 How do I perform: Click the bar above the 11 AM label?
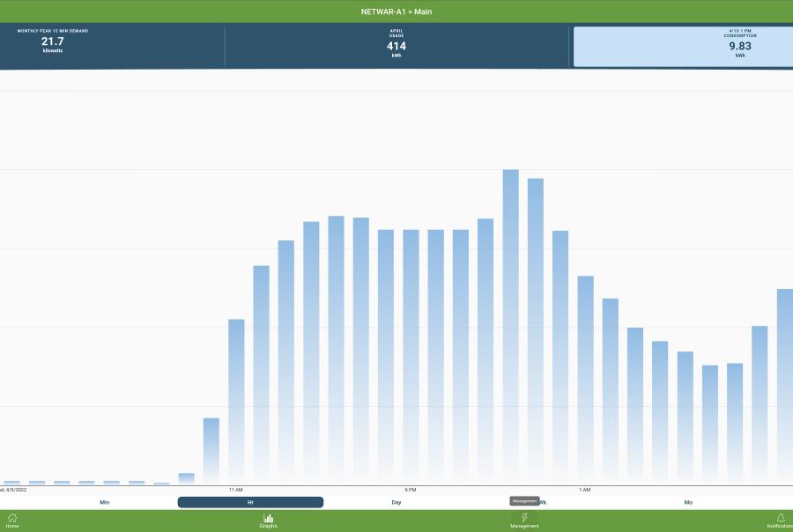pyautogui.click(x=236, y=401)
